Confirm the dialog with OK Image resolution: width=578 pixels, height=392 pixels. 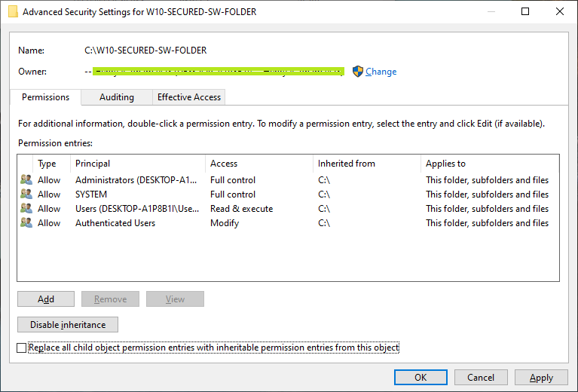click(421, 377)
